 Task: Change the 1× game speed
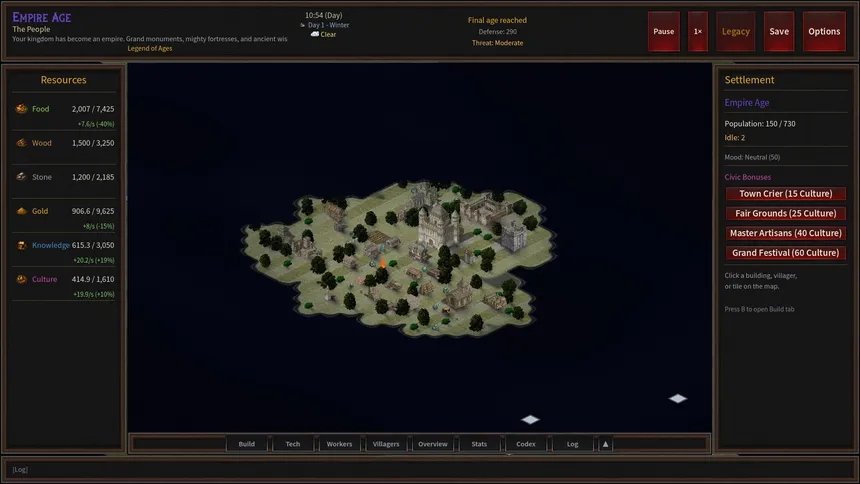[x=698, y=31]
